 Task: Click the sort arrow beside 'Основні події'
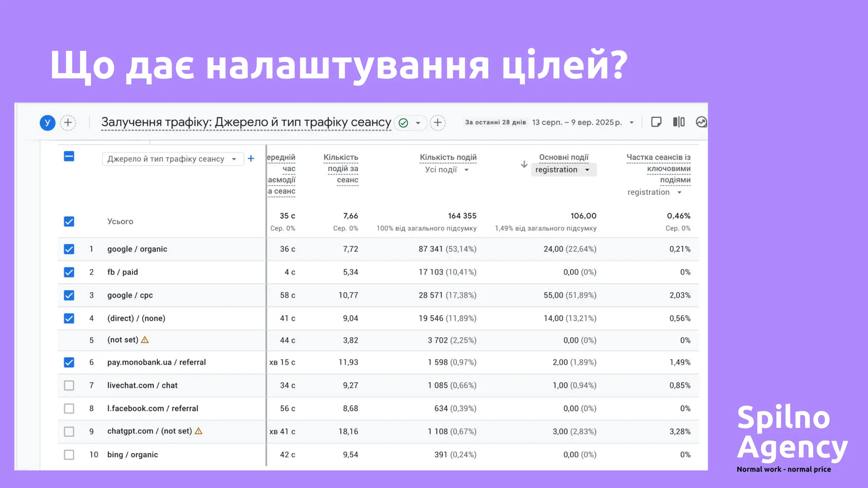click(x=524, y=164)
